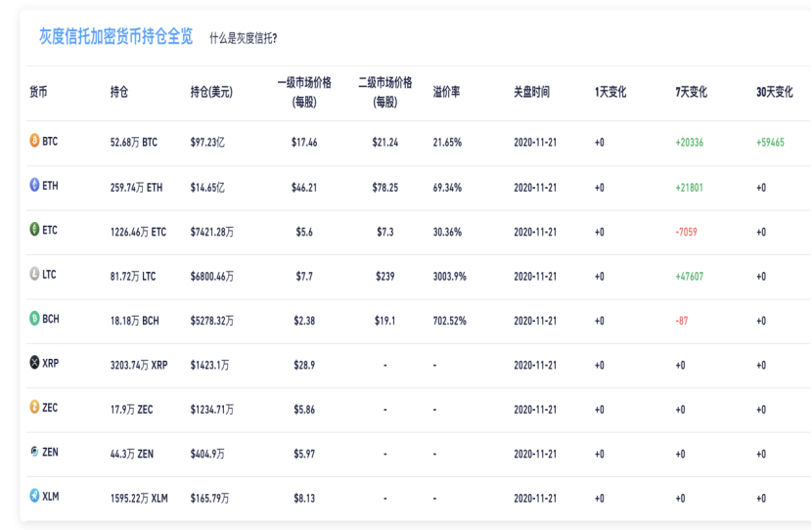Click the black XRP coin icon
This screenshot has height=530, width=812.
pos(34,363)
